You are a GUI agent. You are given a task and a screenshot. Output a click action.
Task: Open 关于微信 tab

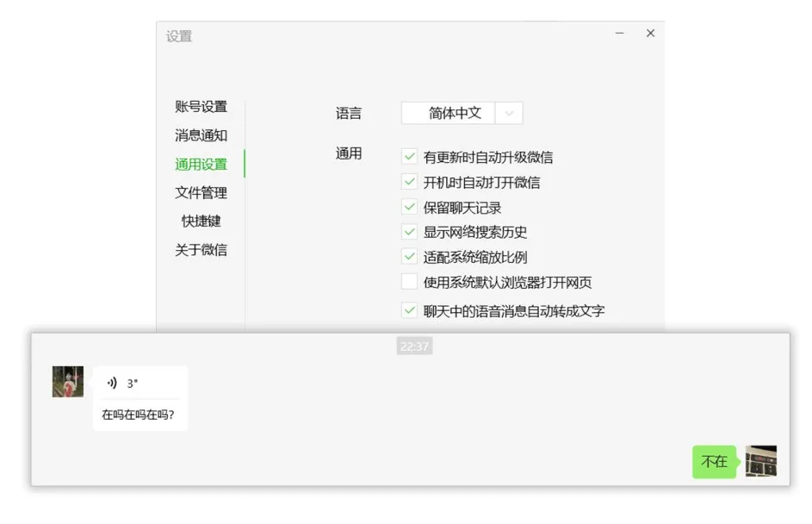tap(201, 250)
